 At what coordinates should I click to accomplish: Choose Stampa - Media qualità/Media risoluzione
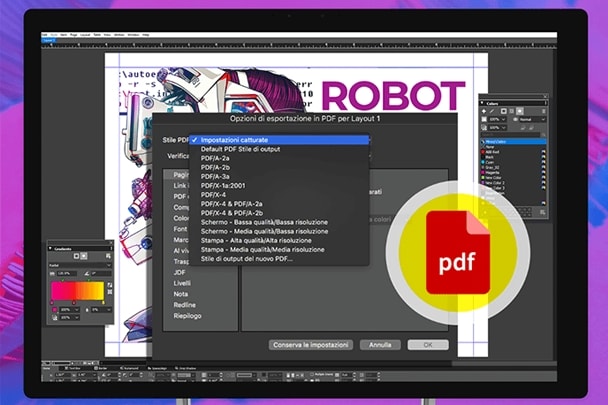click(280, 249)
